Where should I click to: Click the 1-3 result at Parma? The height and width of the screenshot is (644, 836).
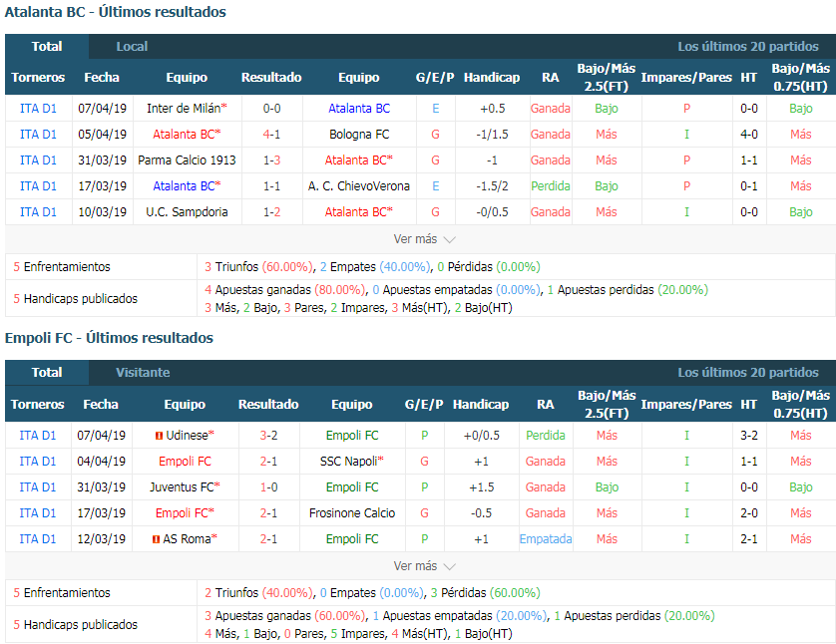[x=271, y=160]
